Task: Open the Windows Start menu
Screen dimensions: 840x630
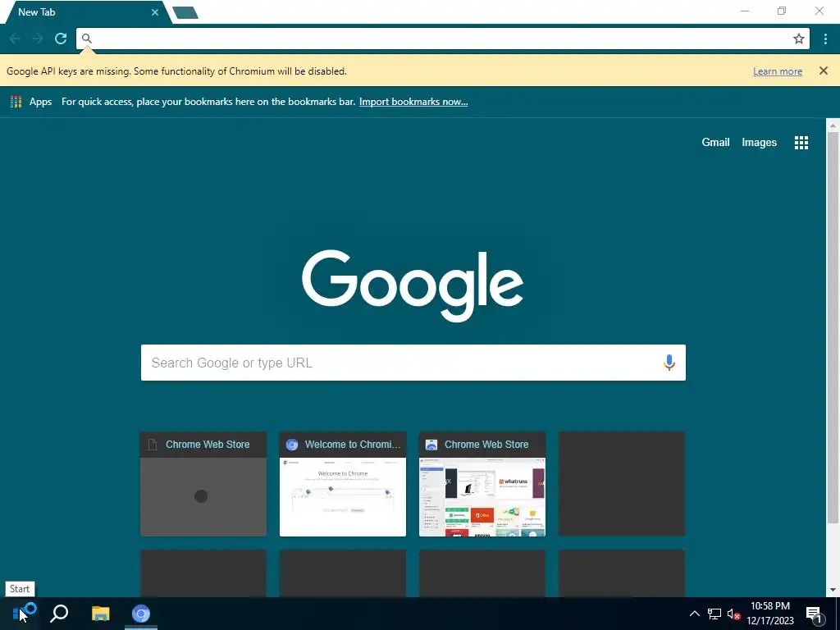Action: point(20,614)
